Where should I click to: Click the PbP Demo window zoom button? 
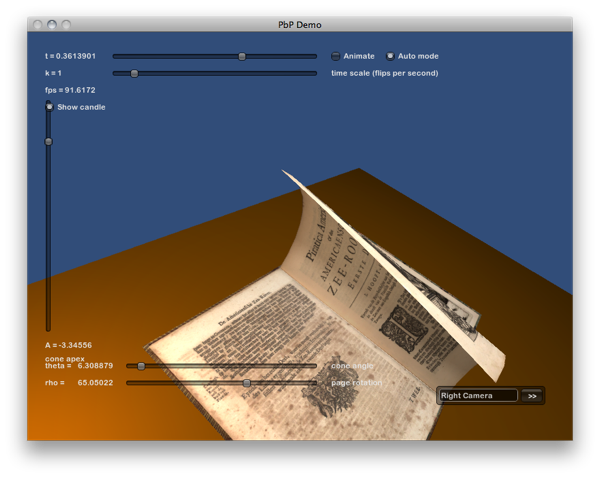66,25
